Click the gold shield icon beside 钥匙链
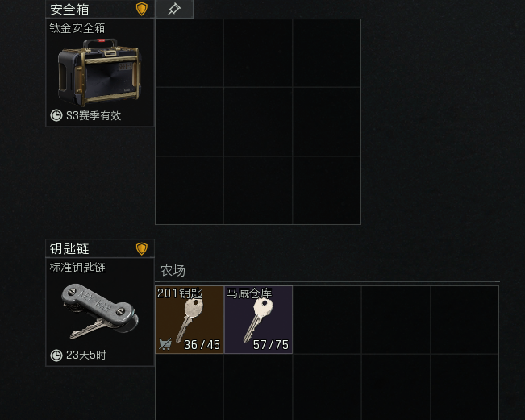The height and width of the screenshot is (420, 525). pyautogui.click(x=142, y=248)
